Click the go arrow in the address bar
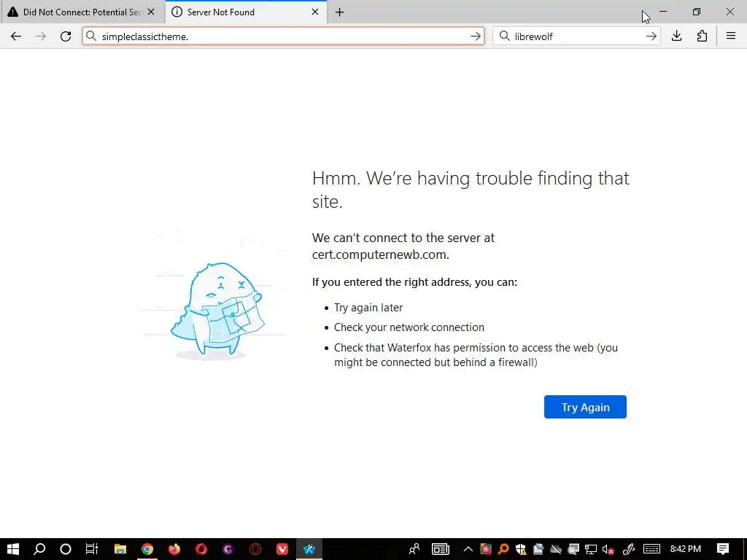 click(x=475, y=36)
